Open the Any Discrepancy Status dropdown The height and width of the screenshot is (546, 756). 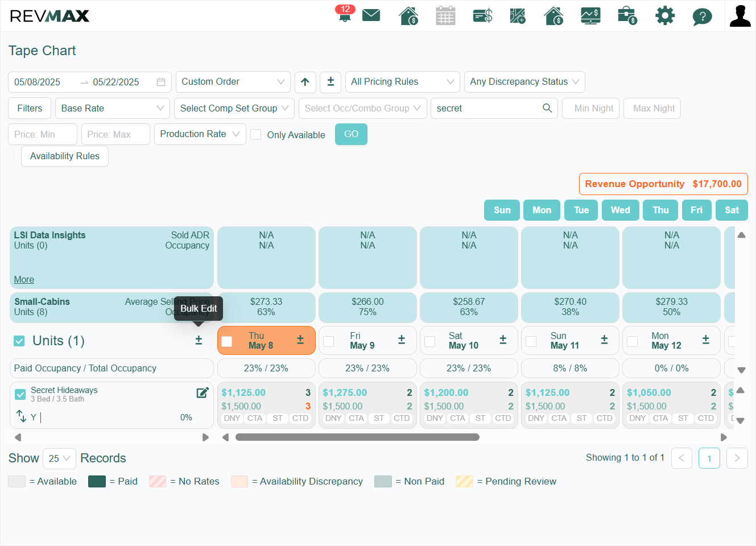pos(524,82)
